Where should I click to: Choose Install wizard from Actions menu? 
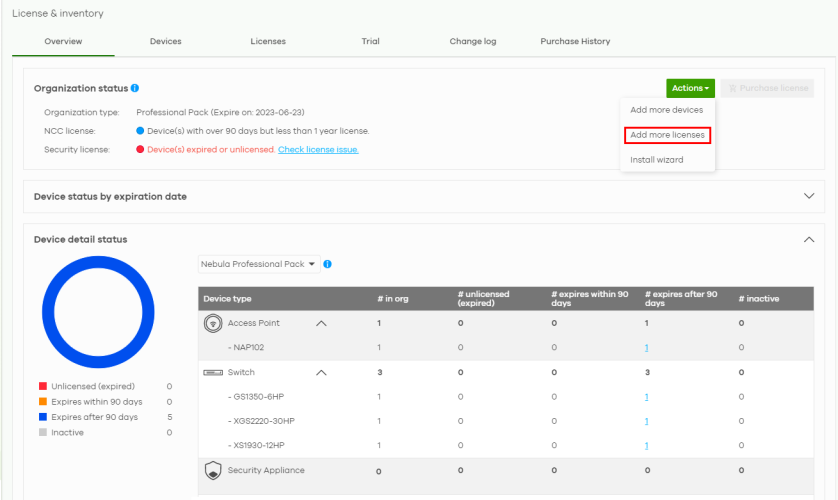(x=656, y=160)
